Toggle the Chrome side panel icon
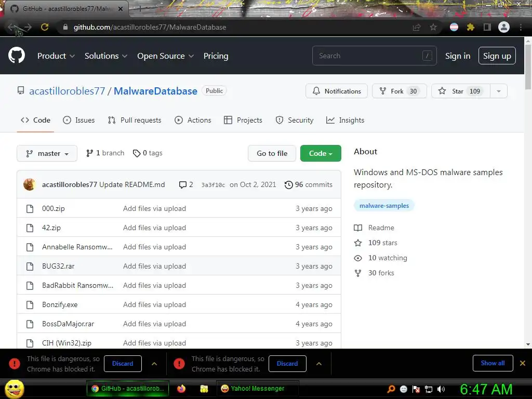 (x=487, y=27)
